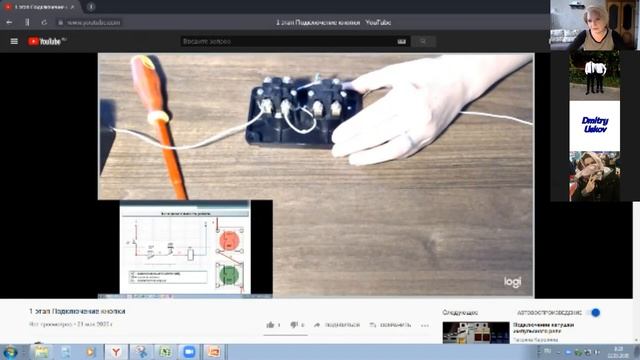Open next video thumbnail in sidebar
The width and height of the screenshot is (640, 360).
click(x=476, y=333)
